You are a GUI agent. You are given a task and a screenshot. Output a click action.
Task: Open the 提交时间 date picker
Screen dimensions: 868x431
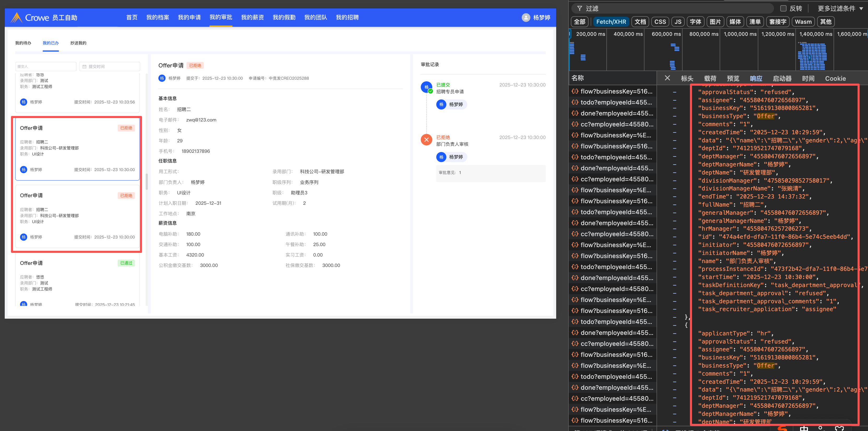110,67
